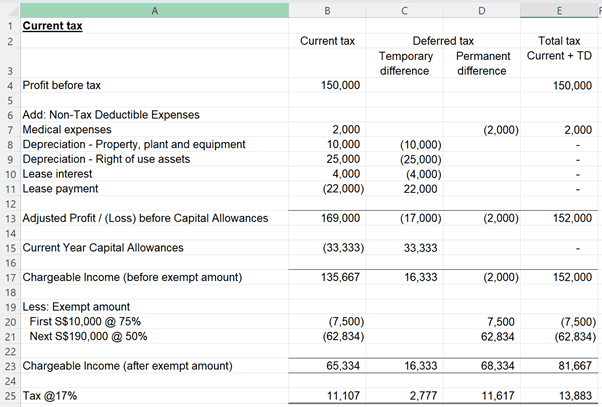Select row 25 header
This screenshot has height=407, width=602.
pyautogui.click(x=10, y=396)
